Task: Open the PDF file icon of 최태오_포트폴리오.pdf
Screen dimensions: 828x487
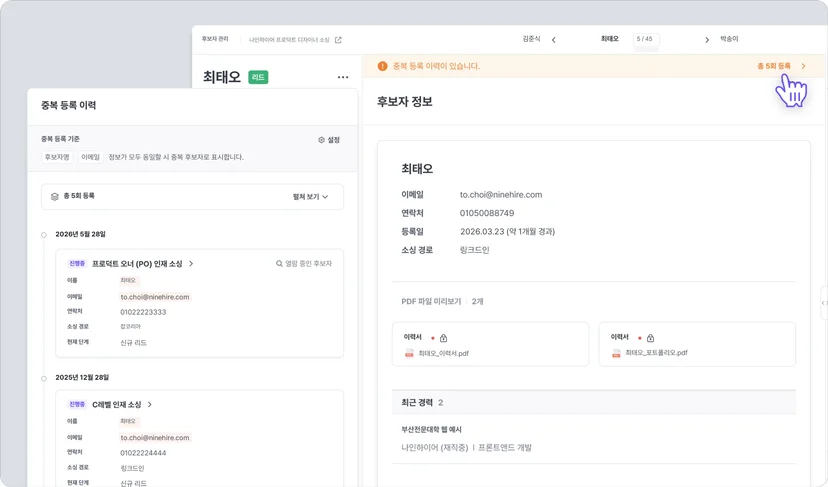Action: tap(616, 353)
